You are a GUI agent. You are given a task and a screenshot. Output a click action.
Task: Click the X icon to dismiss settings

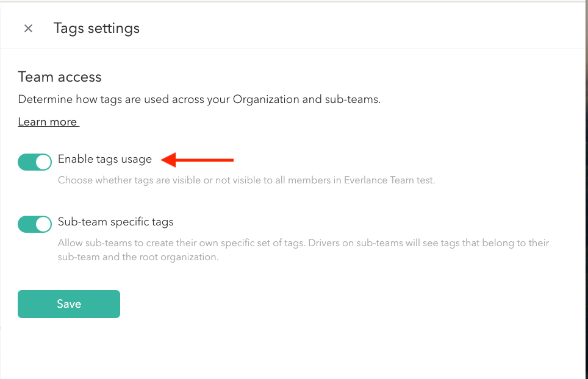[x=28, y=28]
